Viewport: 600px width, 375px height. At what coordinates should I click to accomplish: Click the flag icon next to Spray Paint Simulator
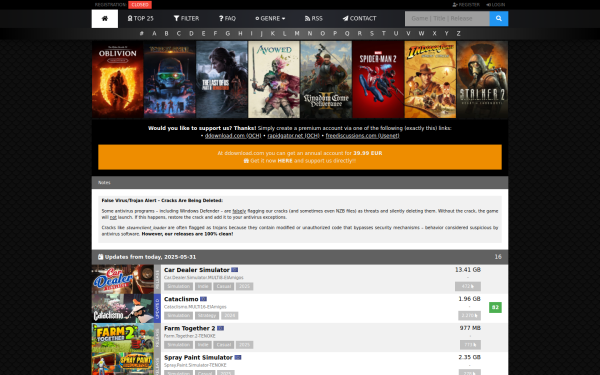tap(238, 357)
